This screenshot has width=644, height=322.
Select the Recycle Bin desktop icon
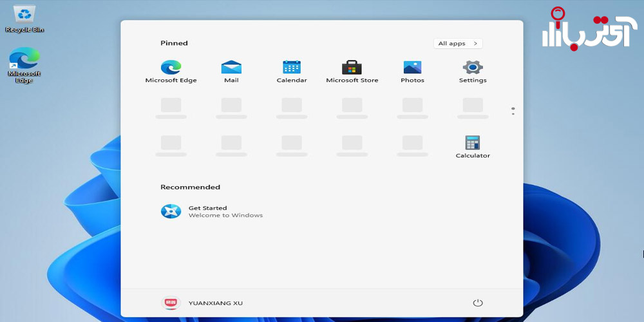pos(24,19)
